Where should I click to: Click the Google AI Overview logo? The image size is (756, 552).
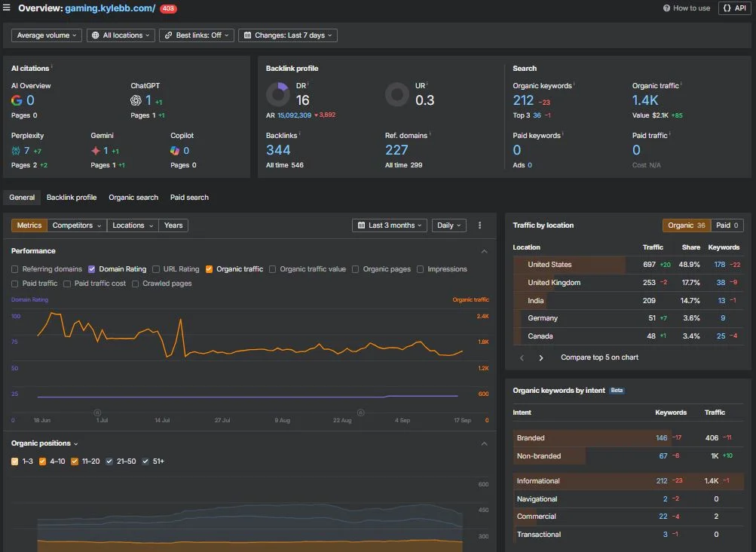17,100
